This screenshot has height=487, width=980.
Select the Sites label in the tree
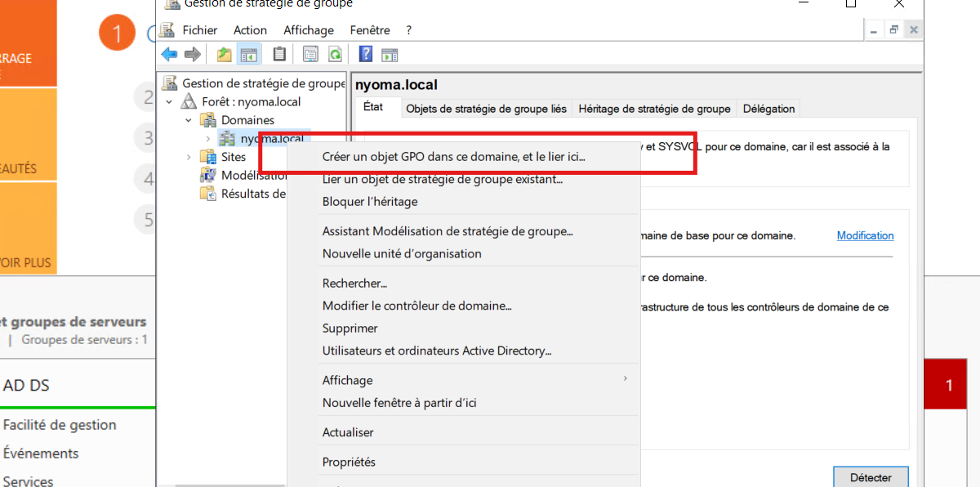pyautogui.click(x=234, y=157)
